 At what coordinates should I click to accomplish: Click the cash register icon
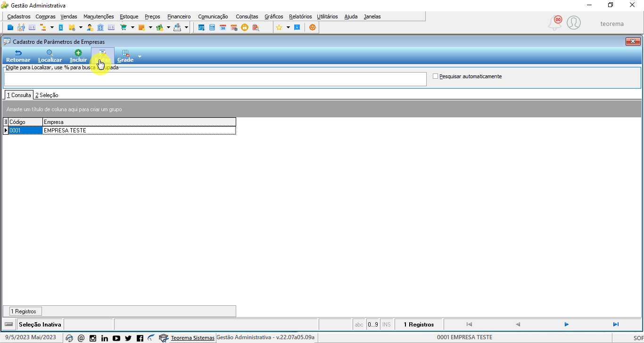(177, 27)
